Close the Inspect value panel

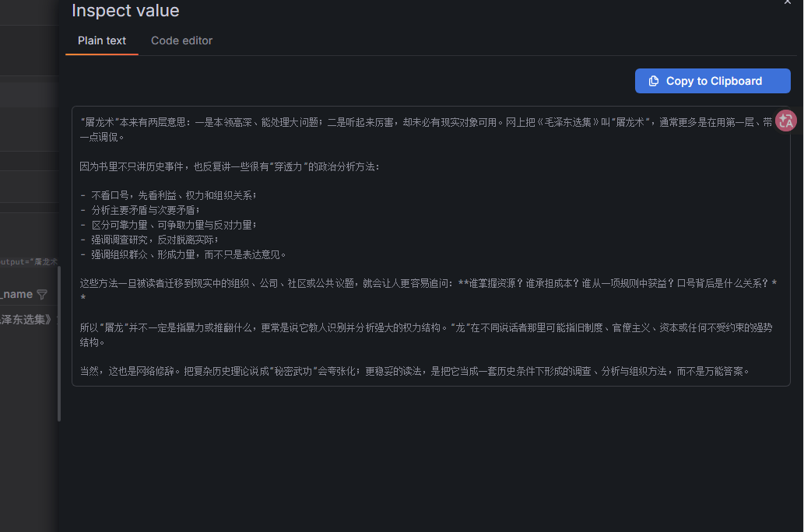pyautogui.click(x=787, y=2)
